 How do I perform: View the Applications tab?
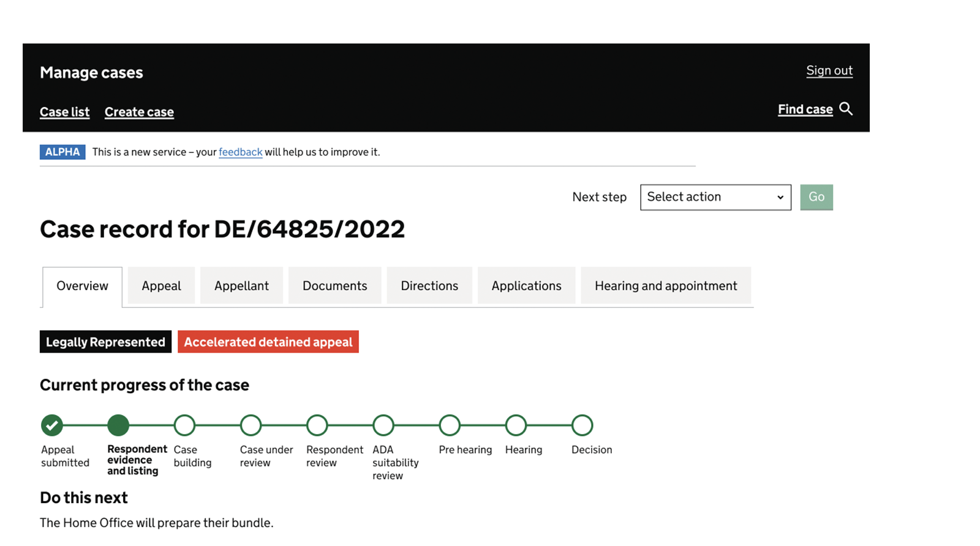point(526,286)
